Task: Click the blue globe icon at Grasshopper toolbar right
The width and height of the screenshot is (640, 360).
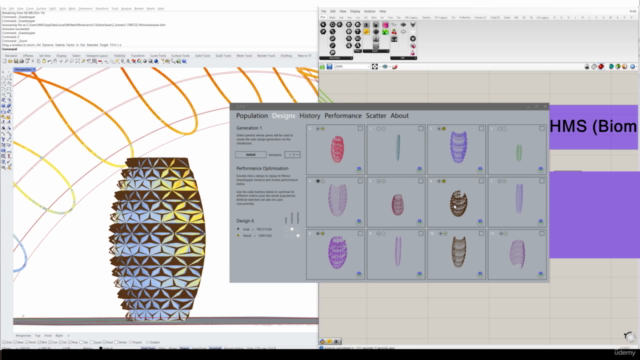Action: click(x=633, y=67)
